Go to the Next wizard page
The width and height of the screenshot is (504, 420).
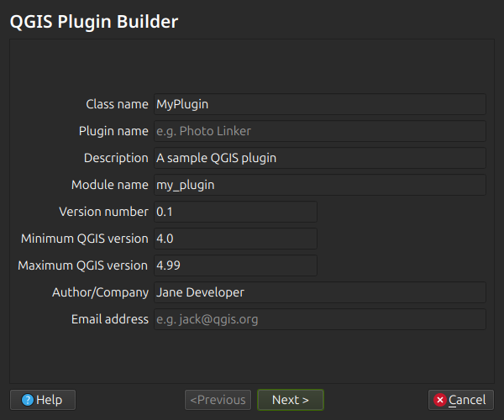tap(291, 400)
